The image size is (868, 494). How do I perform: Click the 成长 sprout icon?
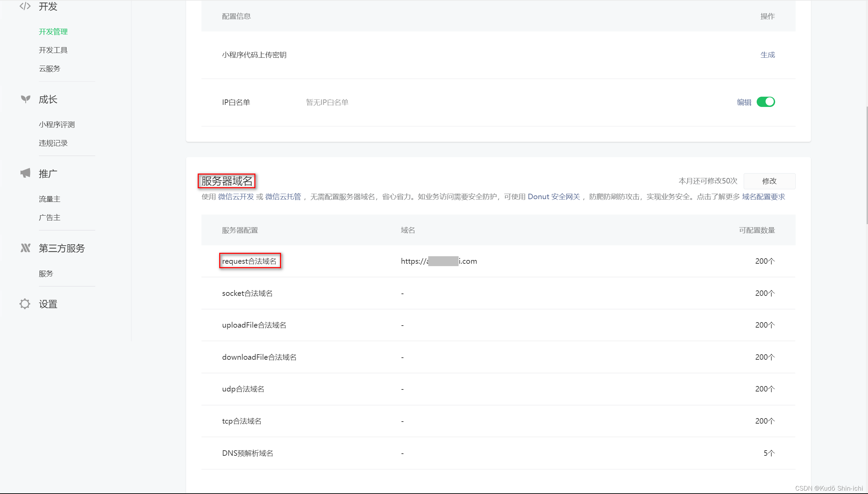click(25, 99)
